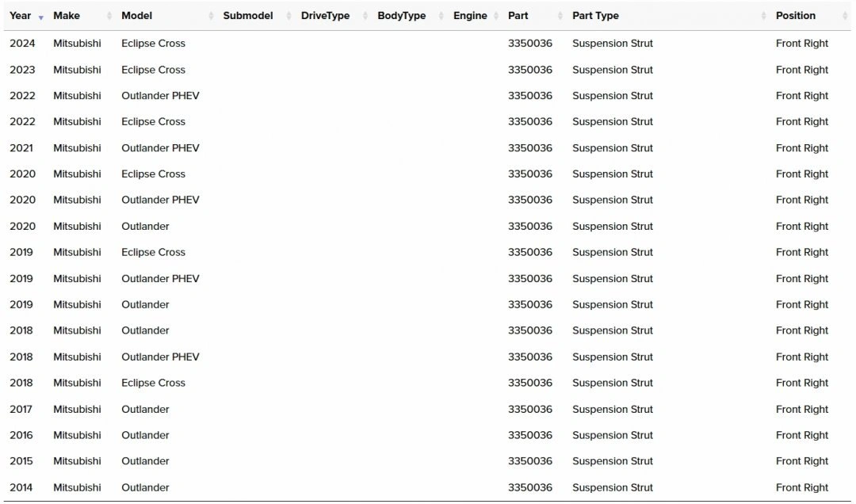856x504 pixels.
Task: Click Suspension Strut in the 2021 row
Action: 612,148
